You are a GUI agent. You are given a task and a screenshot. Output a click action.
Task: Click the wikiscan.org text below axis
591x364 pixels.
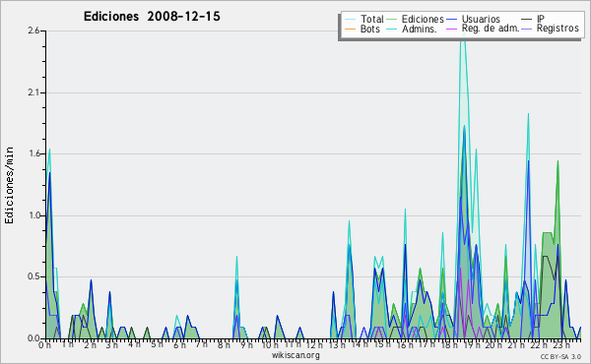295,355
